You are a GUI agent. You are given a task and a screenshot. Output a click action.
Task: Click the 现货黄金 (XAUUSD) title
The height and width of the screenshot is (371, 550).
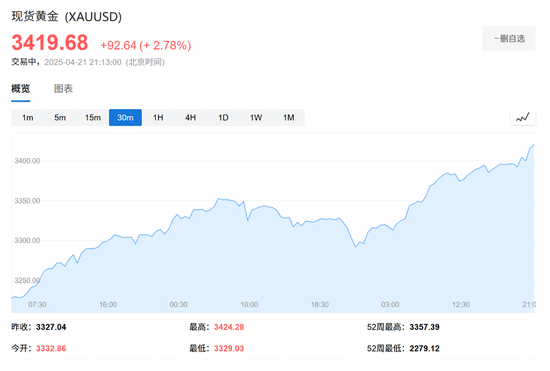pyautogui.click(x=67, y=16)
